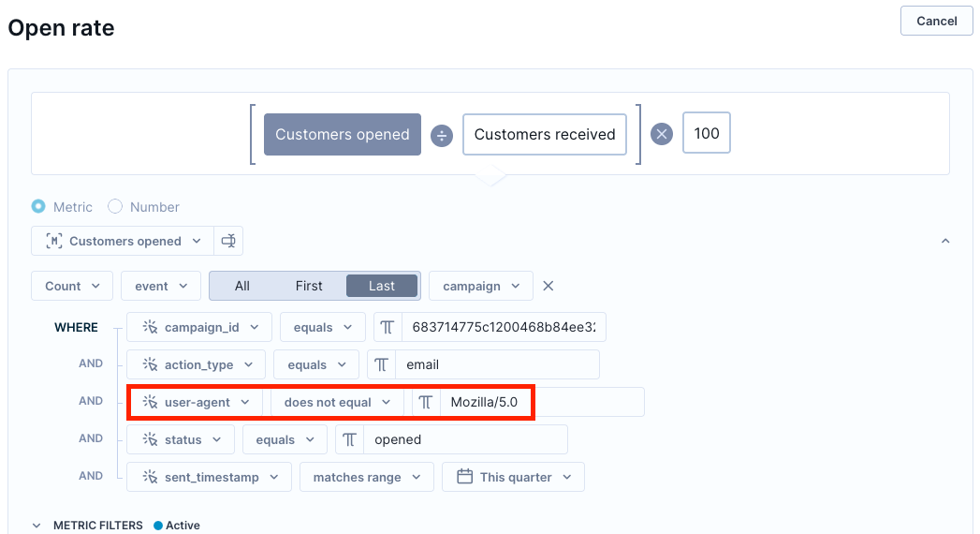The image size is (980, 534).
Task: Click the text type icon in user-agent row
Action: [x=426, y=402]
